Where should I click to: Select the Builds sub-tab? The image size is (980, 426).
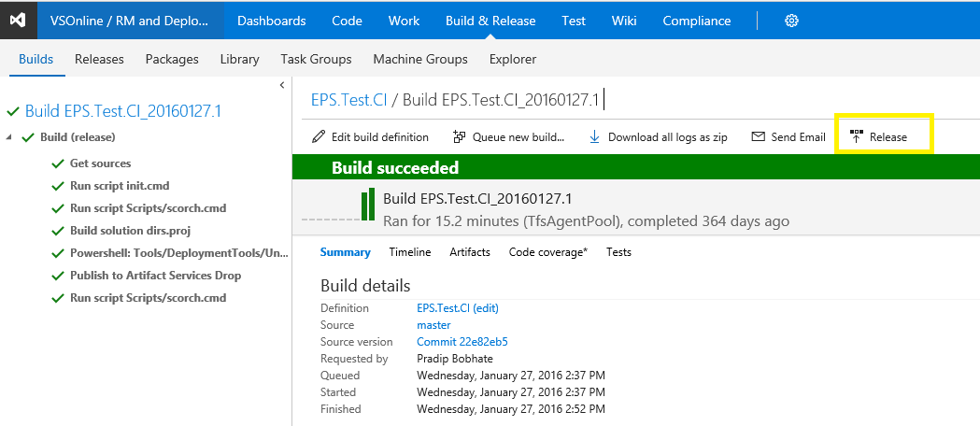[x=36, y=60]
